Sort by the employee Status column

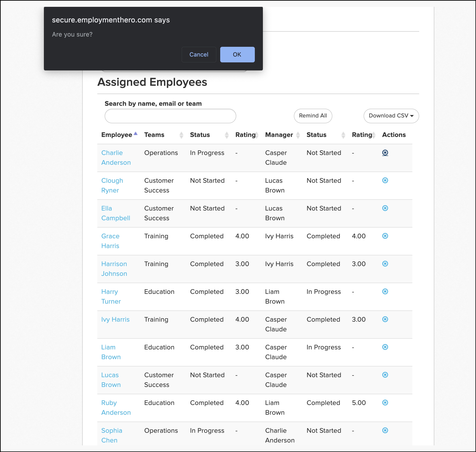tap(209, 135)
